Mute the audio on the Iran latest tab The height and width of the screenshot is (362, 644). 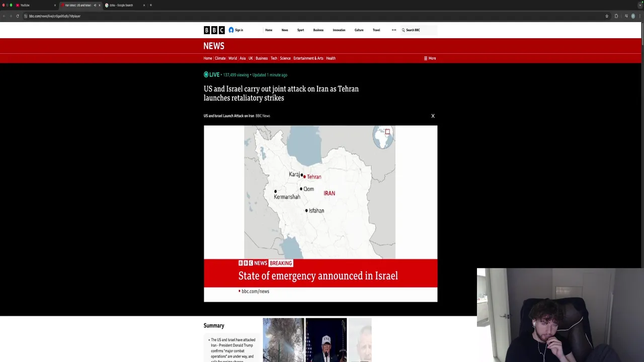point(95,5)
